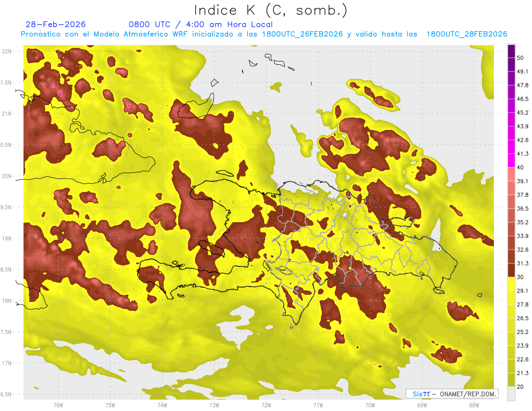Click the title "Indice K (C, somb.)"

(x=270, y=10)
